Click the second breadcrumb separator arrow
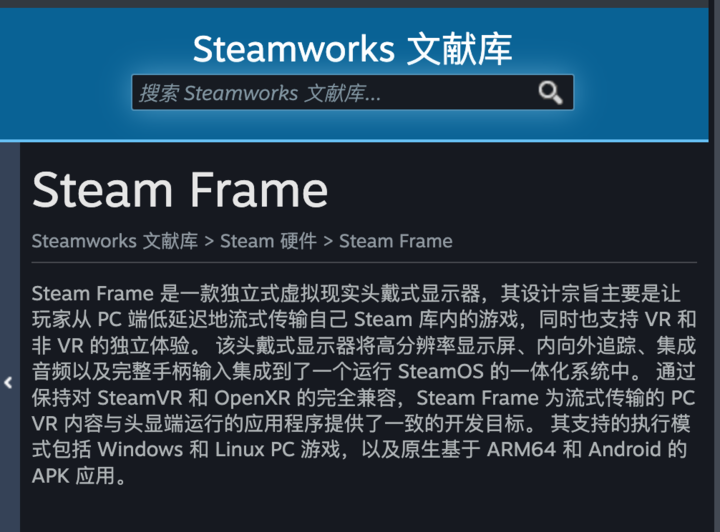Image resolution: width=720 pixels, height=532 pixels. coord(328,241)
